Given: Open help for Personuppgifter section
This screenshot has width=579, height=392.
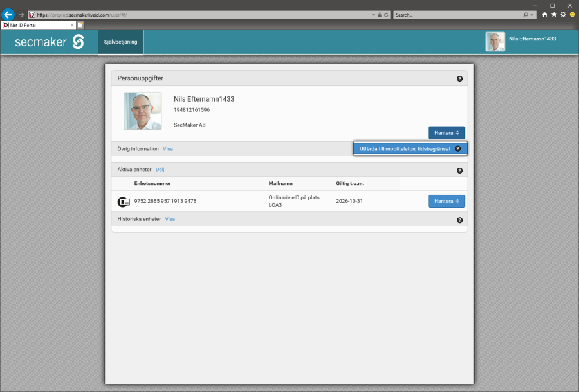Looking at the screenshot, I should coord(459,78).
